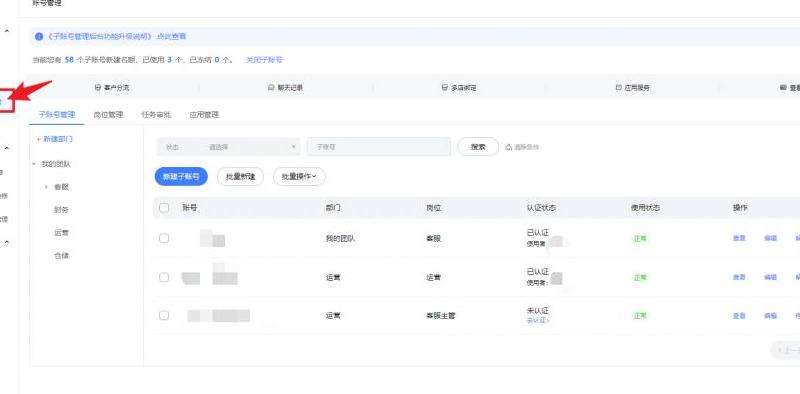The width and height of the screenshot is (800, 394).
Task: Click the 批量新建 button
Action: 240,177
